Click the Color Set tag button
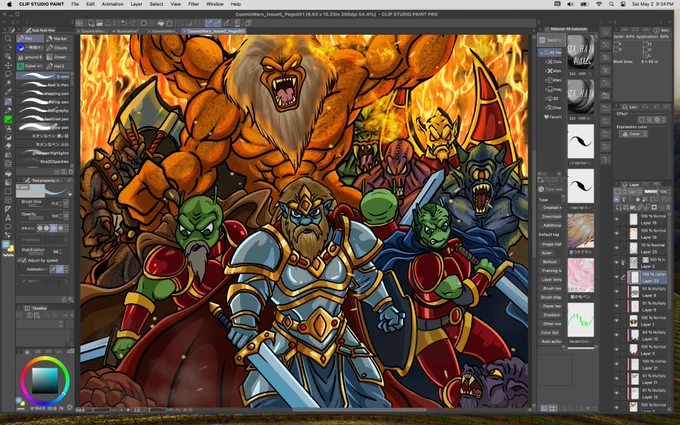680x425 pixels. (549, 333)
